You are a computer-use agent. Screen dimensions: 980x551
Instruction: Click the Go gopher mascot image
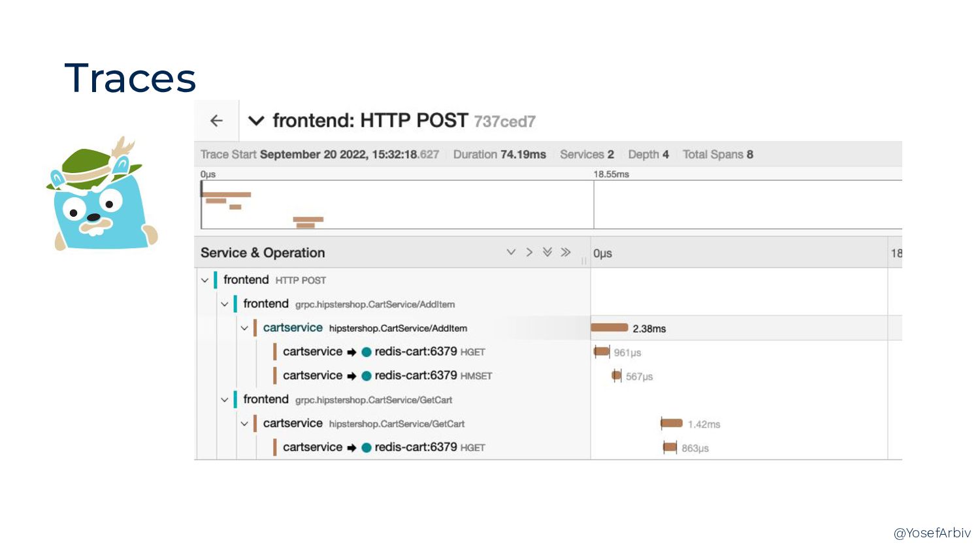(103, 194)
